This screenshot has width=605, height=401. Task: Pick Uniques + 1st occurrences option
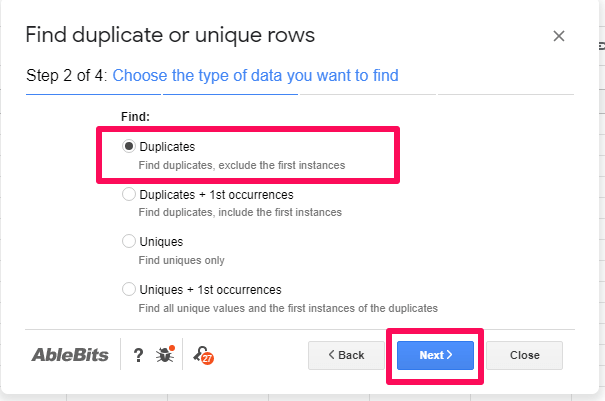tap(129, 289)
